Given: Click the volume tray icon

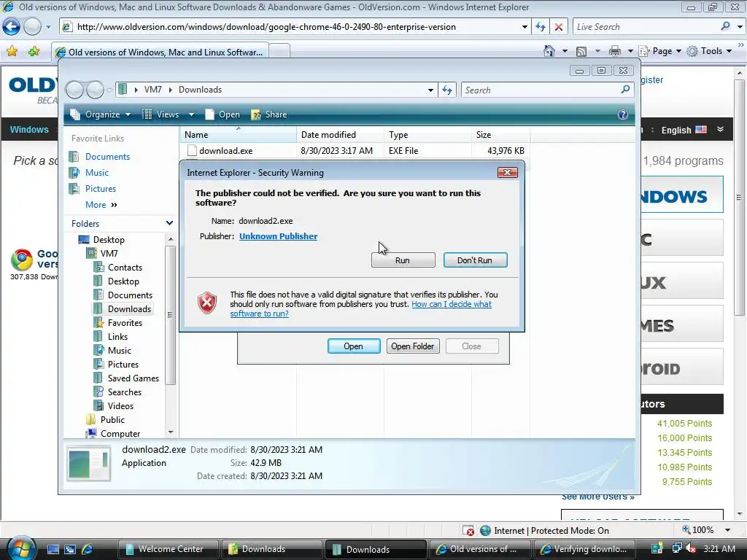Looking at the screenshot, I should (x=690, y=549).
